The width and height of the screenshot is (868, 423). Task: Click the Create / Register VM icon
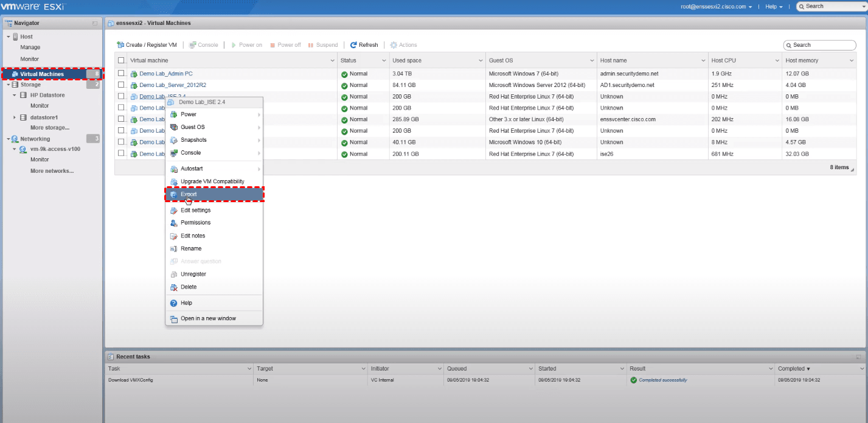click(120, 45)
